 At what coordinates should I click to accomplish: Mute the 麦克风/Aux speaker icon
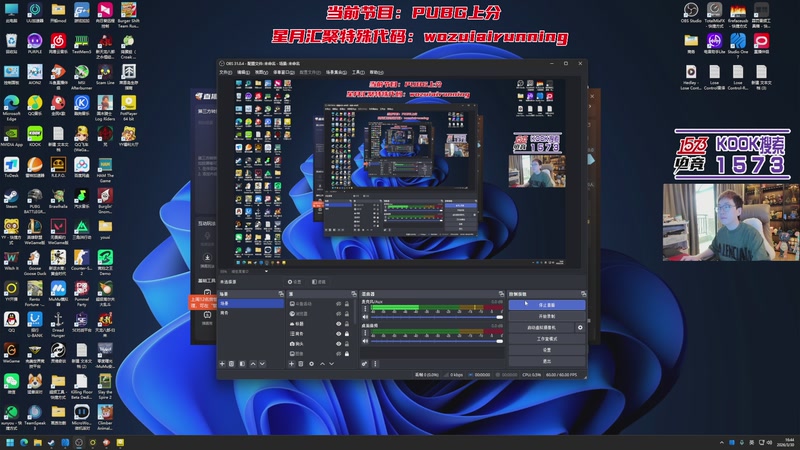coord(365,317)
